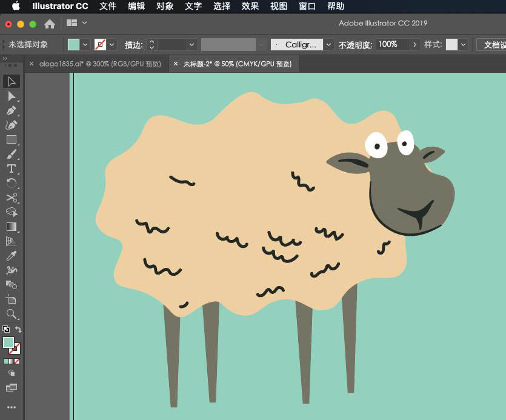Open the graphic style dropdown
The width and height of the screenshot is (506, 420).
[464, 45]
